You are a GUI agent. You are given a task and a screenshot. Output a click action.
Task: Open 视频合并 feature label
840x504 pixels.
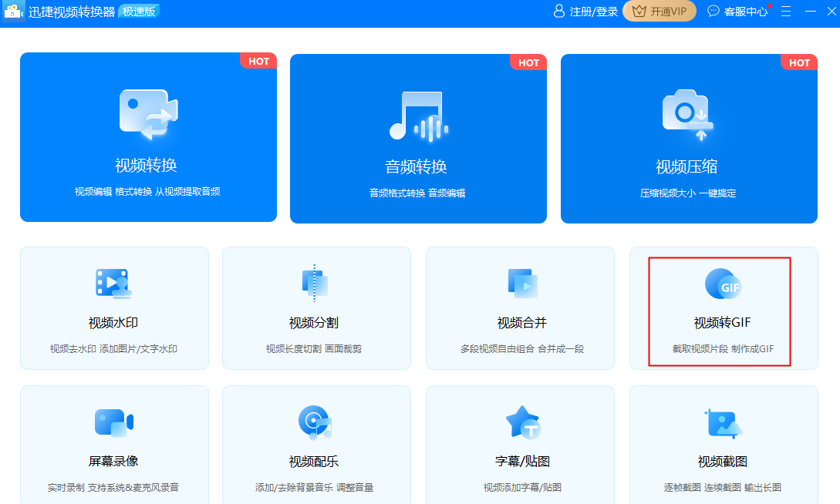pyautogui.click(x=522, y=323)
